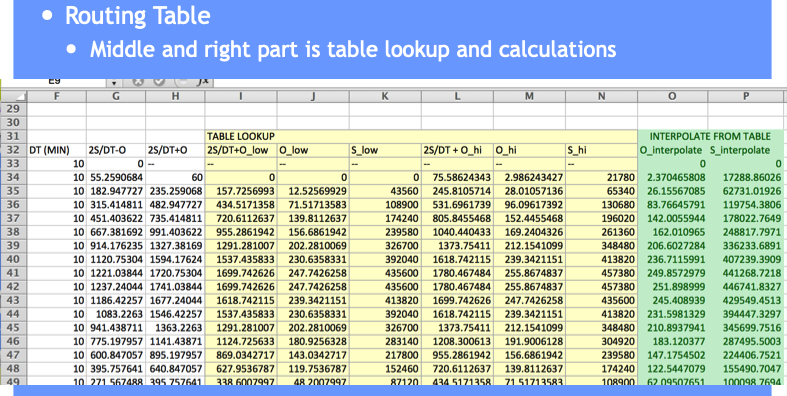Select row 34 header

[x=14, y=177]
